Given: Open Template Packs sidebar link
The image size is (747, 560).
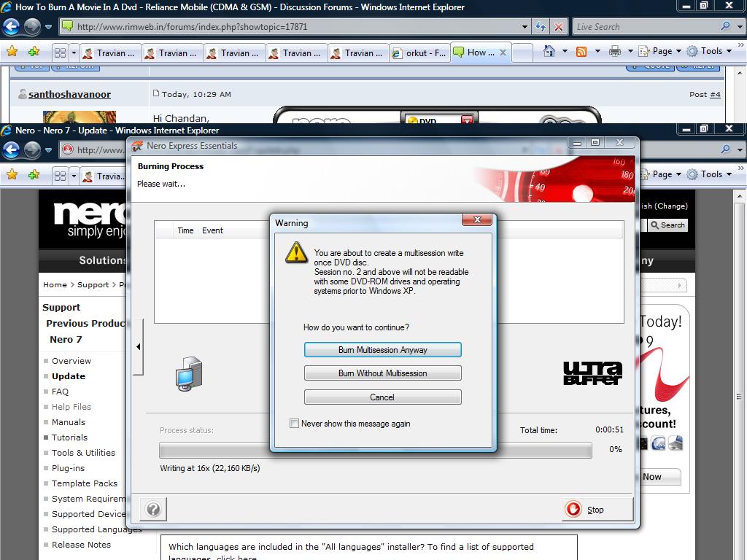Looking at the screenshot, I should click(85, 483).
